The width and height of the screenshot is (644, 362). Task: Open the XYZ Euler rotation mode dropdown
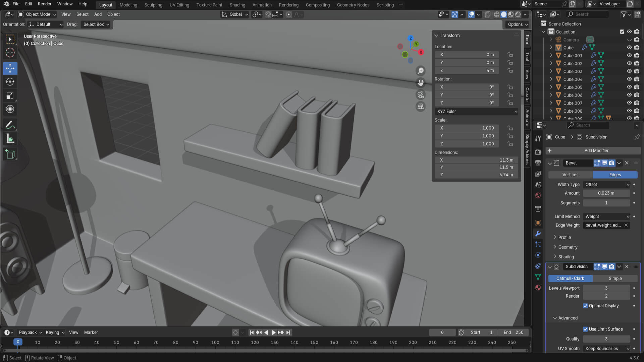click(x=476, y=112)
